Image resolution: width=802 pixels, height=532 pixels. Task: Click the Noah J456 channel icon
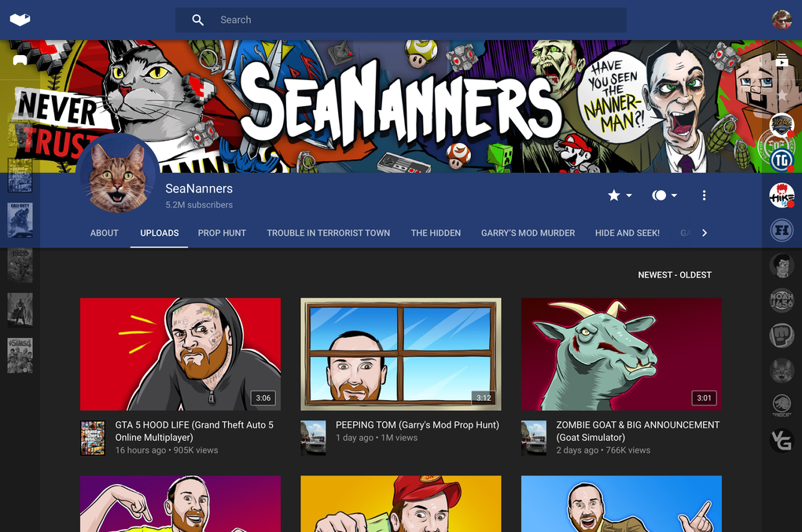pyautogui.click(x=782, y=299)
